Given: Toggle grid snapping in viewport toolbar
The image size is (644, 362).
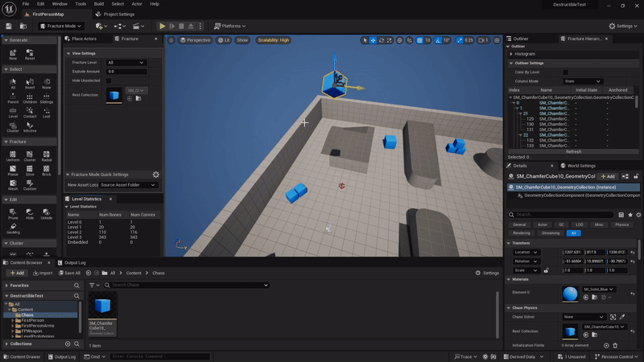Looking at the screenshot, I should 419,40.
